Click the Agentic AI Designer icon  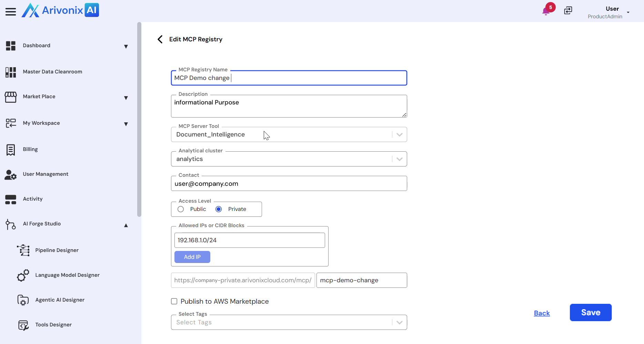pyautogui.click(x=23, y=300)
